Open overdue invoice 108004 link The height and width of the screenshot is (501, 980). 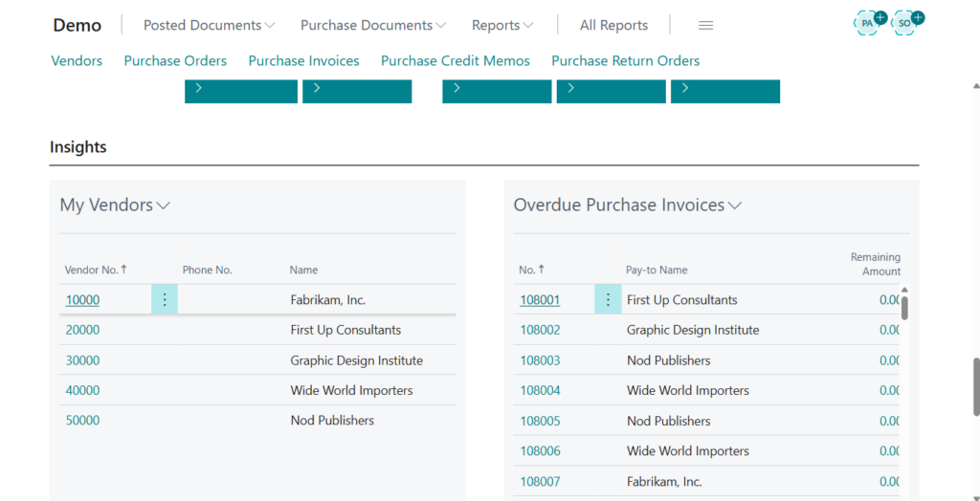[x=540, y=390]
